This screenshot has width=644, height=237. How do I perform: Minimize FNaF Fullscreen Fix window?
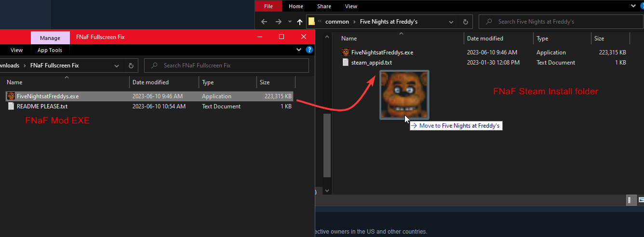[x=260, y=37]
